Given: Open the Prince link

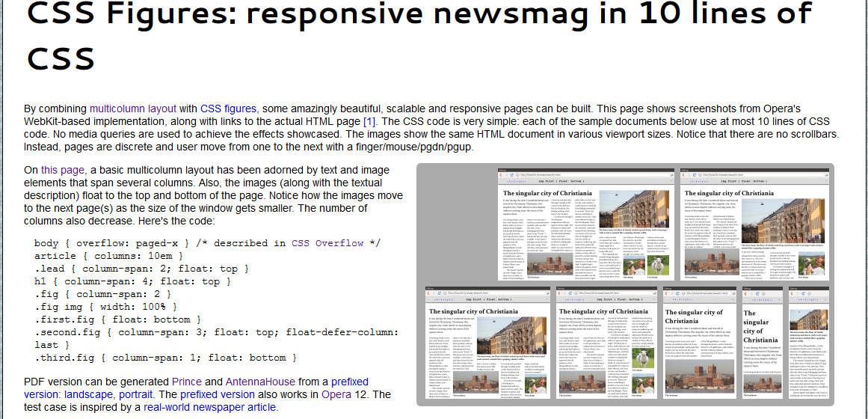Looking at the screenshot, I should (187, 382).
